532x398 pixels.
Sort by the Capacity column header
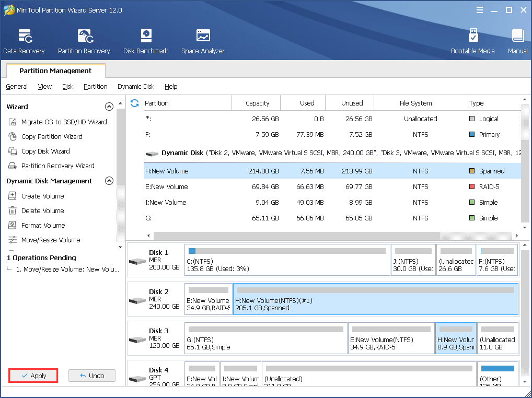click(256, 103)
